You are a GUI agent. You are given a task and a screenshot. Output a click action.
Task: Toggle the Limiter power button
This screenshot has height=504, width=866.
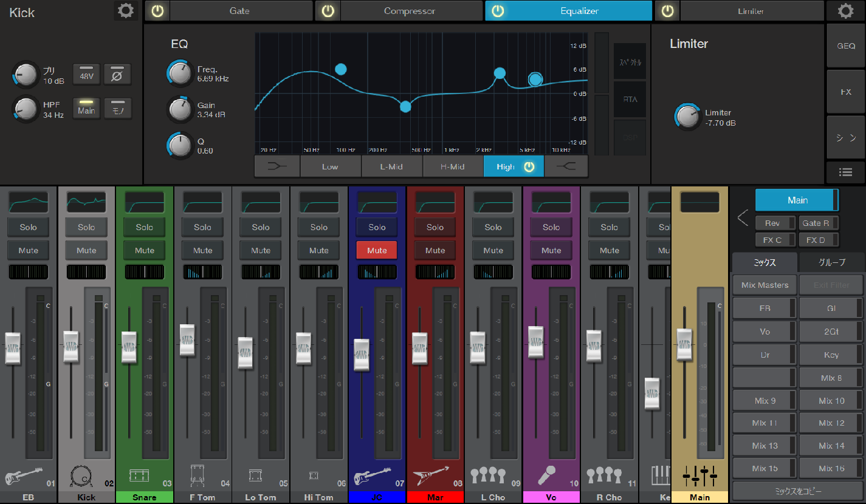(x=668, y=11)
